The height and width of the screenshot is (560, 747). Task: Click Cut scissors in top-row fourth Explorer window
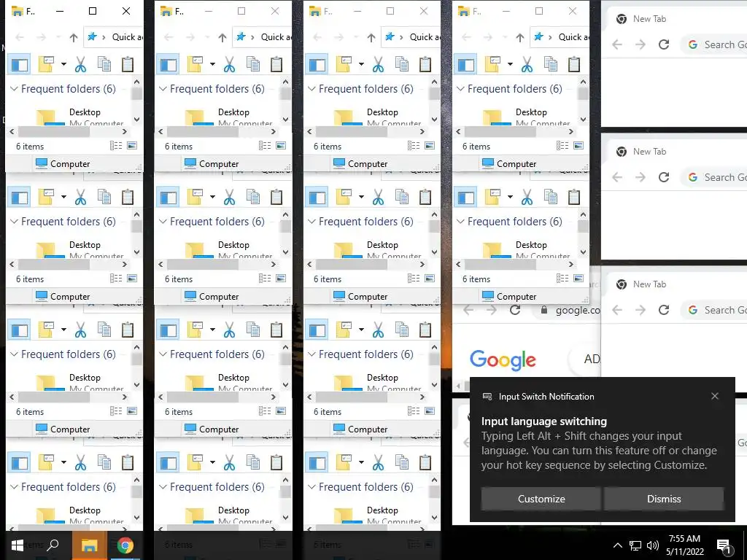(527, 64)
